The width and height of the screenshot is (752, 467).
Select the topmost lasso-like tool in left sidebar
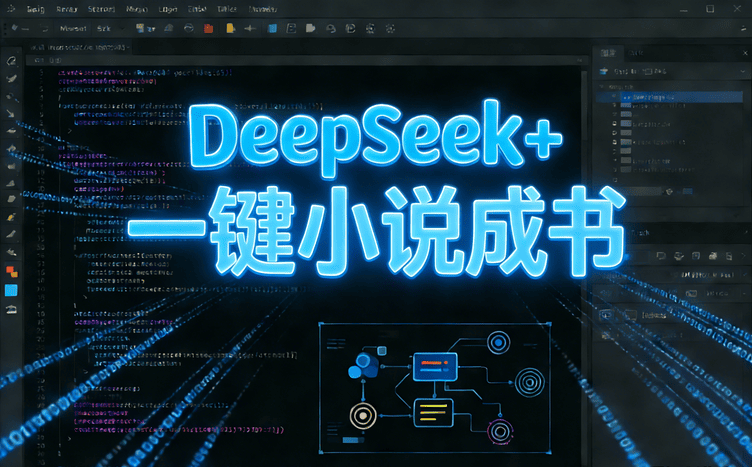pos(11,61)
